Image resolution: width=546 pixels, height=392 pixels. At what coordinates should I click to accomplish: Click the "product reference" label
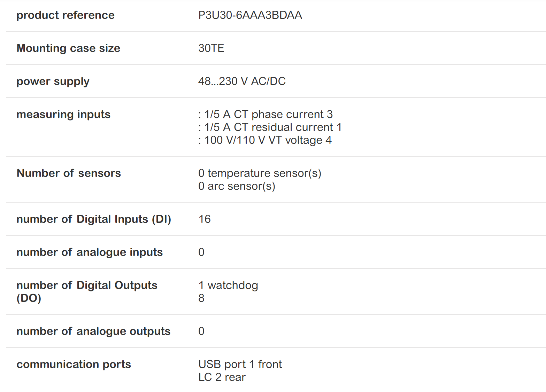click(66, 15)
